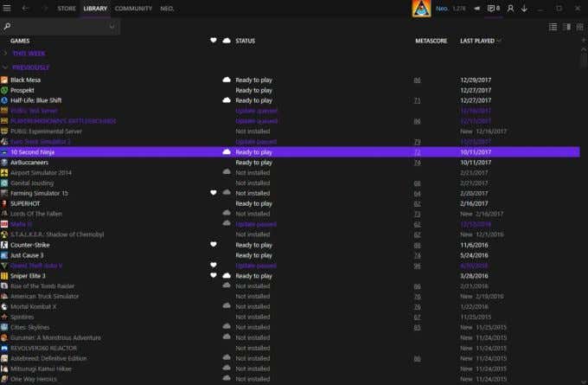
Task: Switch to list view mode
Action: [553, 27]
